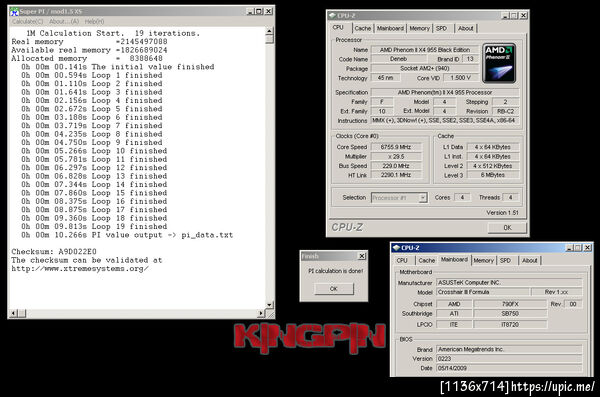This screenshot has width=600, height=397.
Task: Open the About menu in Super PI
Action: point(64,21)
